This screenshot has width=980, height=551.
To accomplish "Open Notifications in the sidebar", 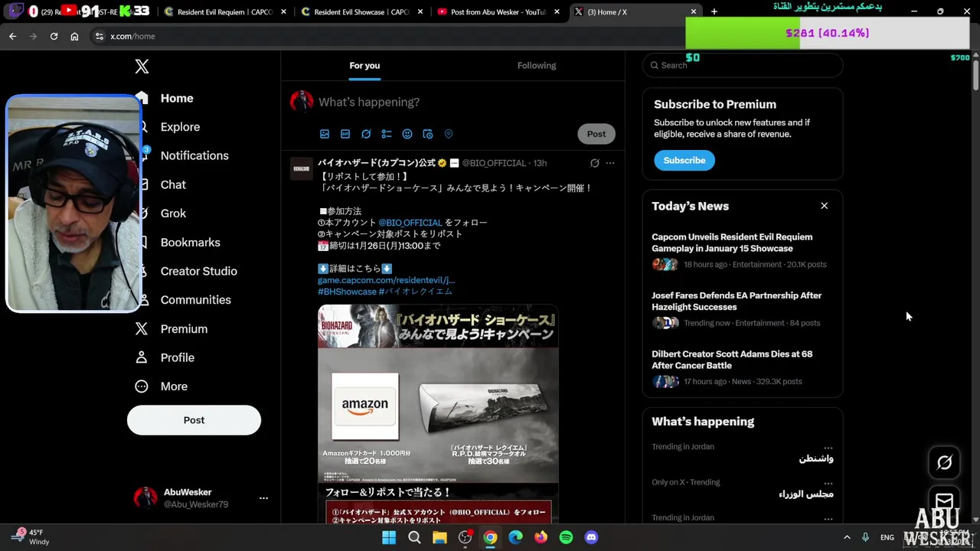I will [x=194, y=155].
